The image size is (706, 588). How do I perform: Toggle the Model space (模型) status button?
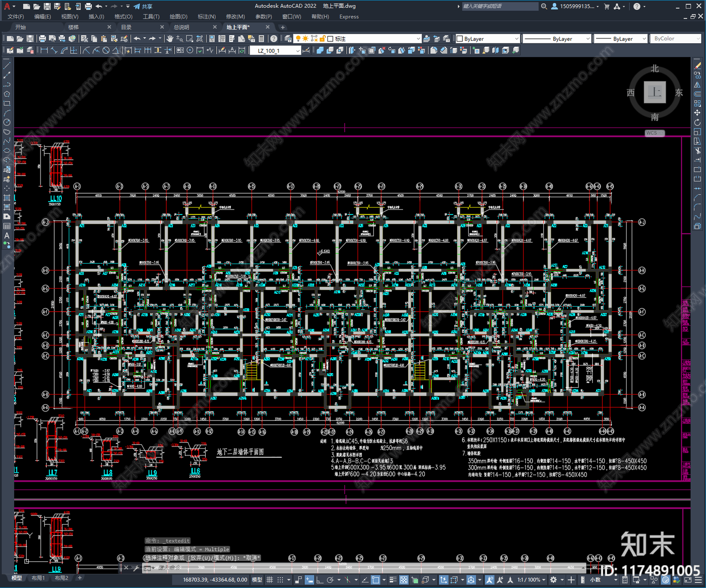pos(257,580)
